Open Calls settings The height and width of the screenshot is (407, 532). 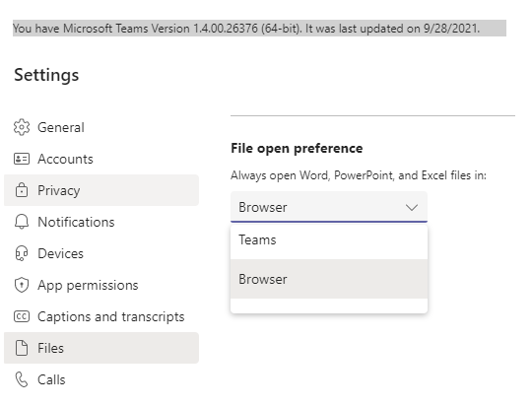101,379
